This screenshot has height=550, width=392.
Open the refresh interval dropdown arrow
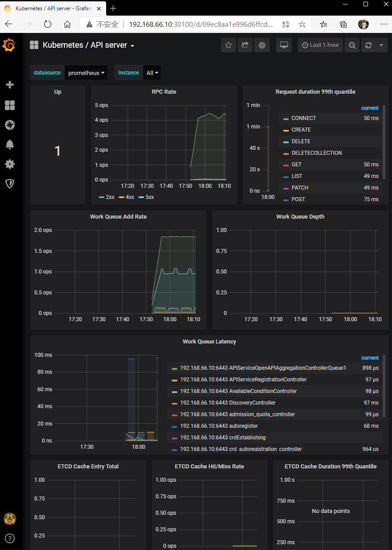pos(381,45)
